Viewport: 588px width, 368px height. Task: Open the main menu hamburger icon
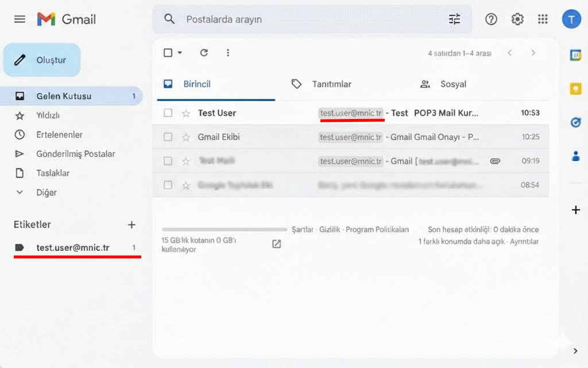[x=20, y=19]
